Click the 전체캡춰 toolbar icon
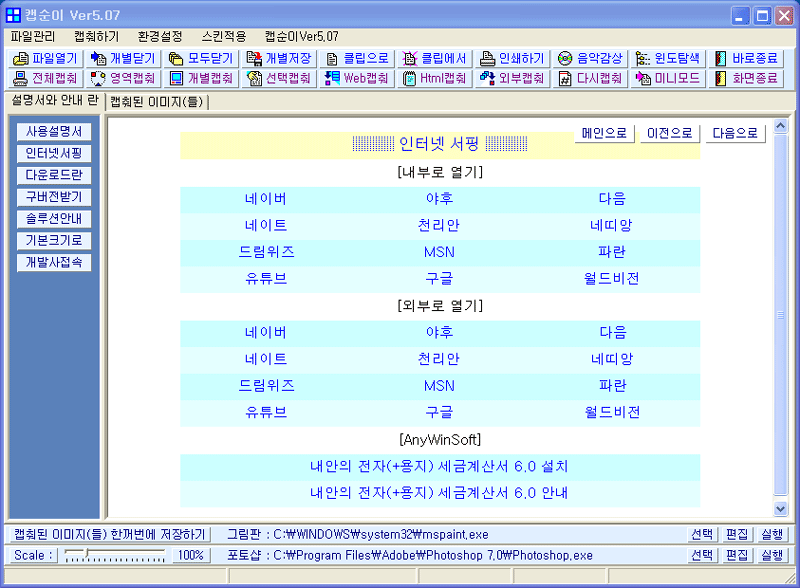Image resolution: width=800 pixels, height=588 pixels. [x=21, y=78]
